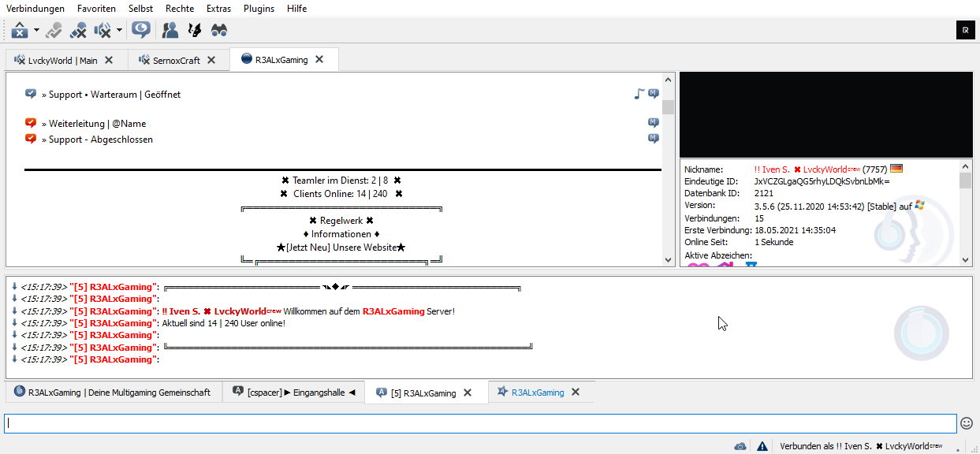
Task: Open the Plugins menu
Action: point(259,9)
